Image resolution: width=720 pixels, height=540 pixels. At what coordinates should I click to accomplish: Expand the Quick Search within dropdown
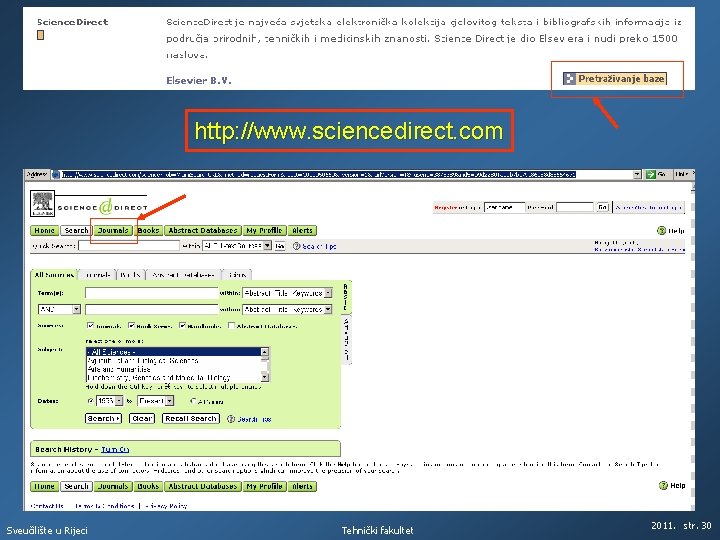[x=267, y=246]
